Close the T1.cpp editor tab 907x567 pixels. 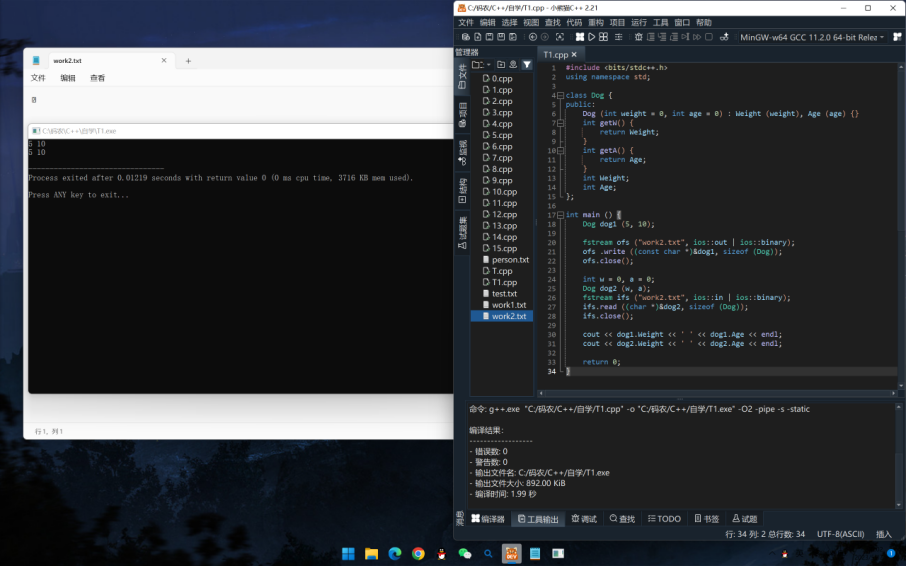tap(574, 54)
